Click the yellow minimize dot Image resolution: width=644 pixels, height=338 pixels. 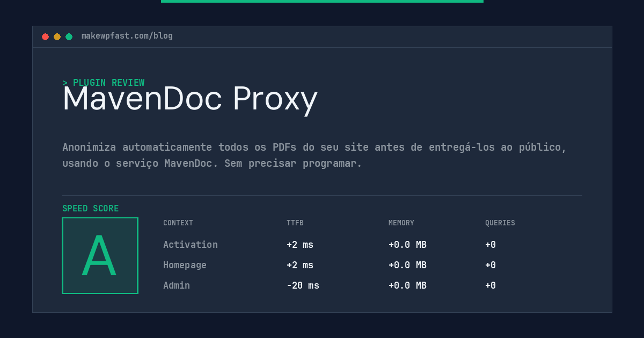(57, 36)
